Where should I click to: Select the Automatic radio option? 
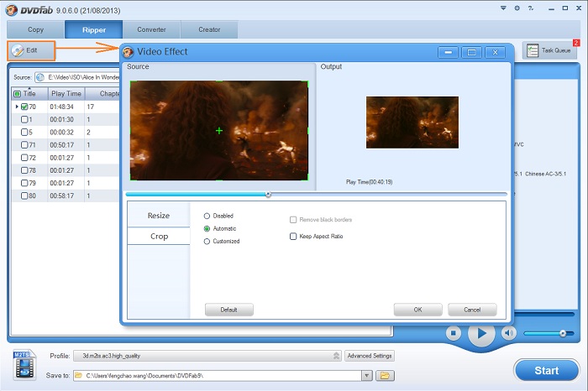(207, 229)
